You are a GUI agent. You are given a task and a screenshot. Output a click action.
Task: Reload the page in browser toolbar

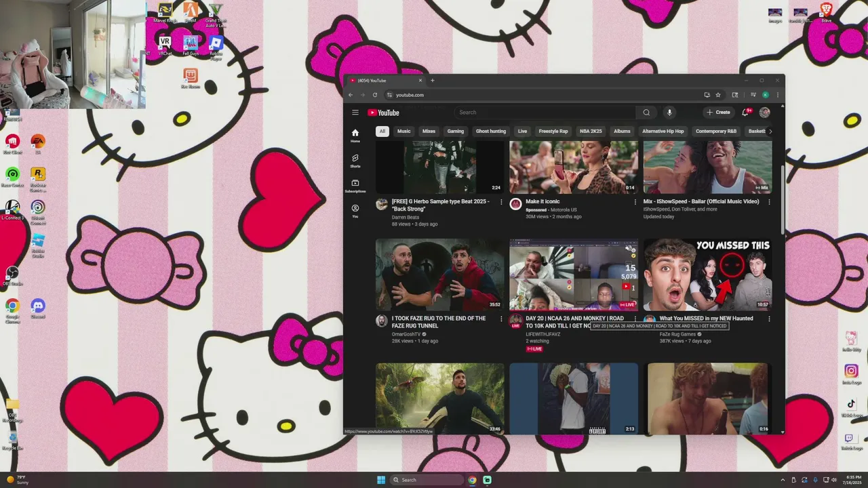(374, 95)
